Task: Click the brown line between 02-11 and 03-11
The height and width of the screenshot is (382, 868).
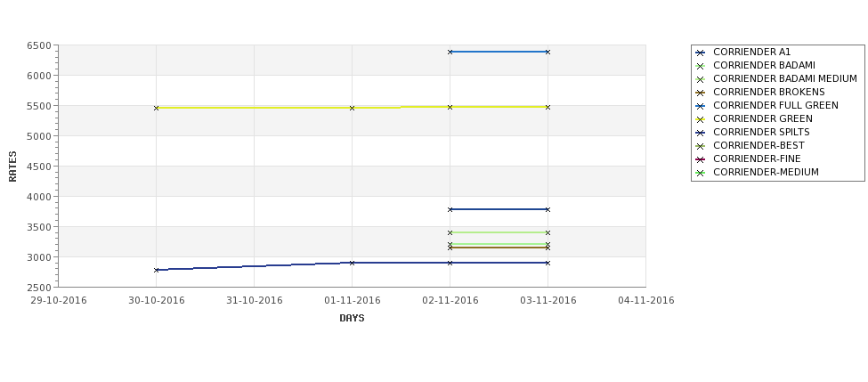Action: pos(499,248)
